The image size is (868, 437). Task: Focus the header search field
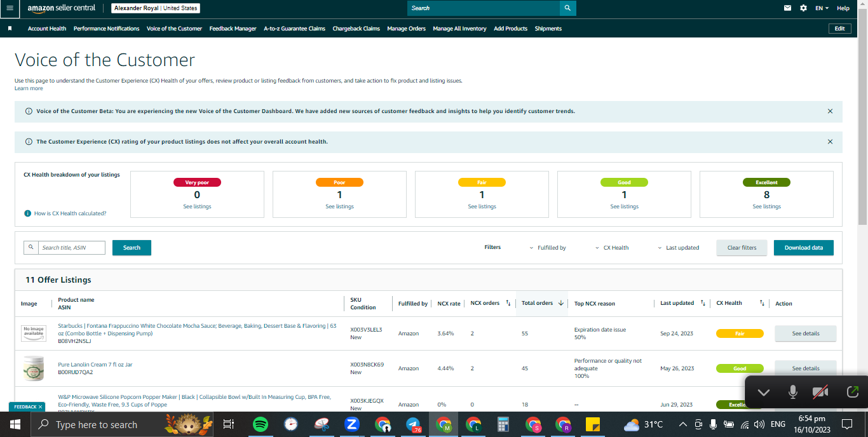(484, 8)
